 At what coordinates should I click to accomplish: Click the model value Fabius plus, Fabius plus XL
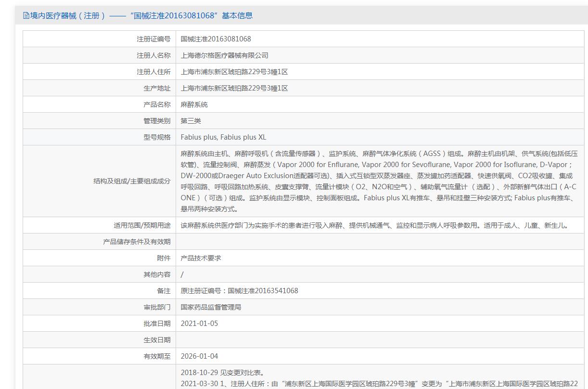223,137
